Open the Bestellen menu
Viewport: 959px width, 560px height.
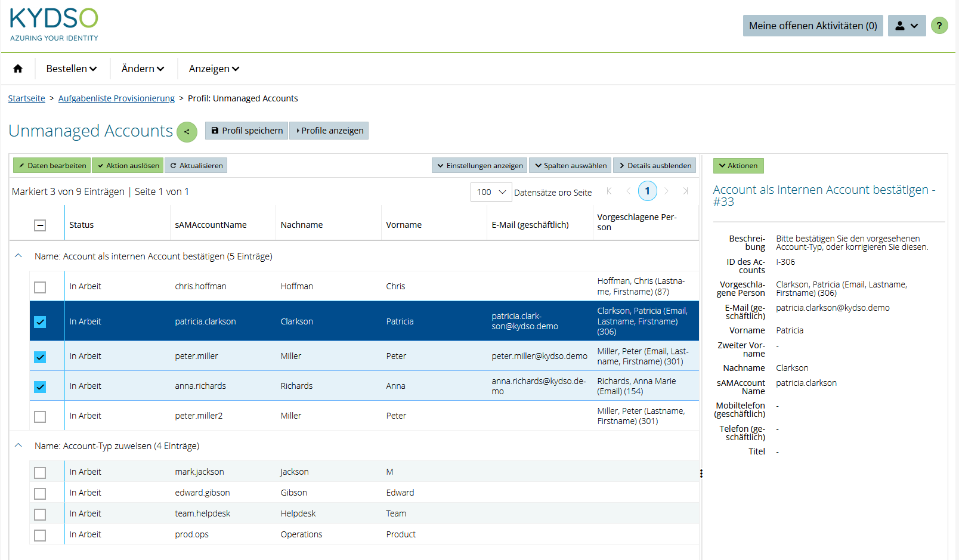pos(71,69)
